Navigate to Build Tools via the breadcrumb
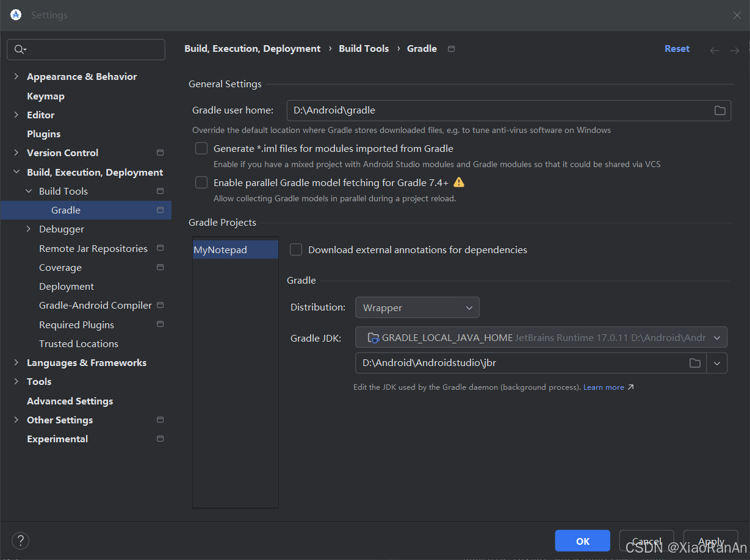 tap(364, 48)
